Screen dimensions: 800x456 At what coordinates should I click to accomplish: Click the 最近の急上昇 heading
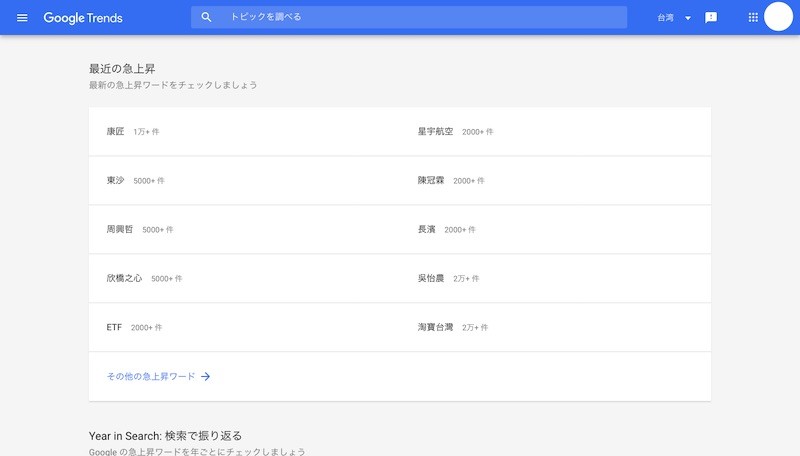[x=122, y=69]
